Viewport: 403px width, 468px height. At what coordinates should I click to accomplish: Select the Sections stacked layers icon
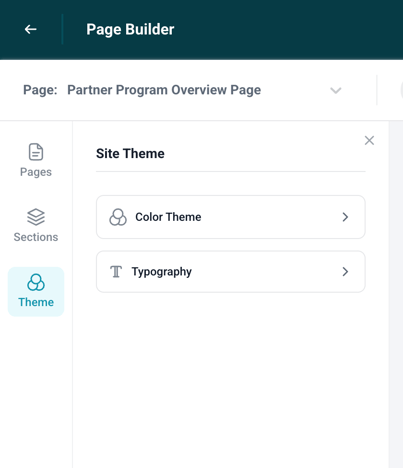[x=36, y=217]
